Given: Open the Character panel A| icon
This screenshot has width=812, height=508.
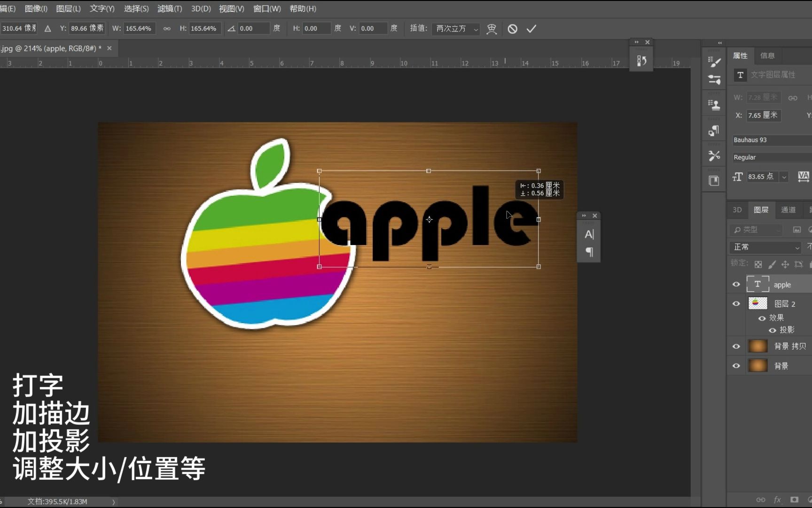Looking at the screenshot, I should [x=589, y=234].
